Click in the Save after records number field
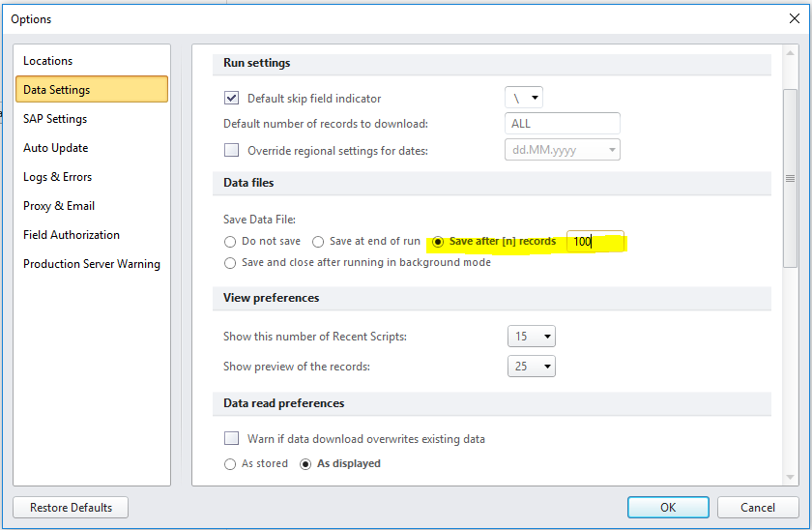Screen dimensions: 812x530 click(594, 242)
